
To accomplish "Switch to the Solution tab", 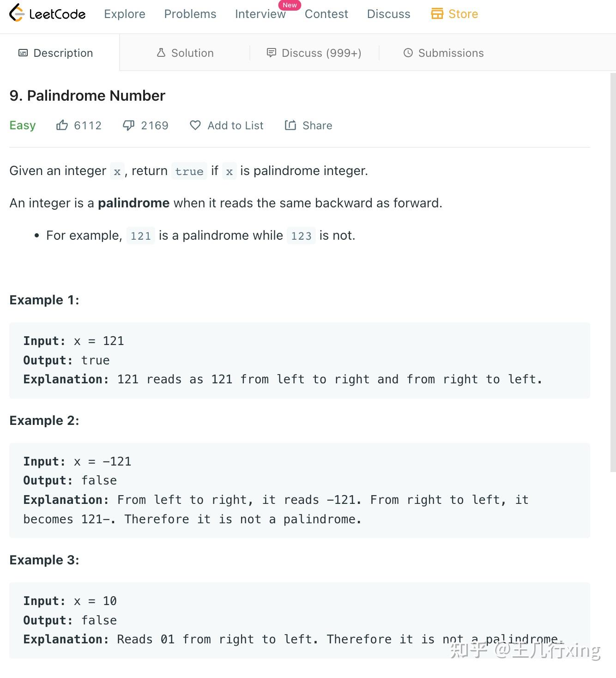I will (185, 53).
